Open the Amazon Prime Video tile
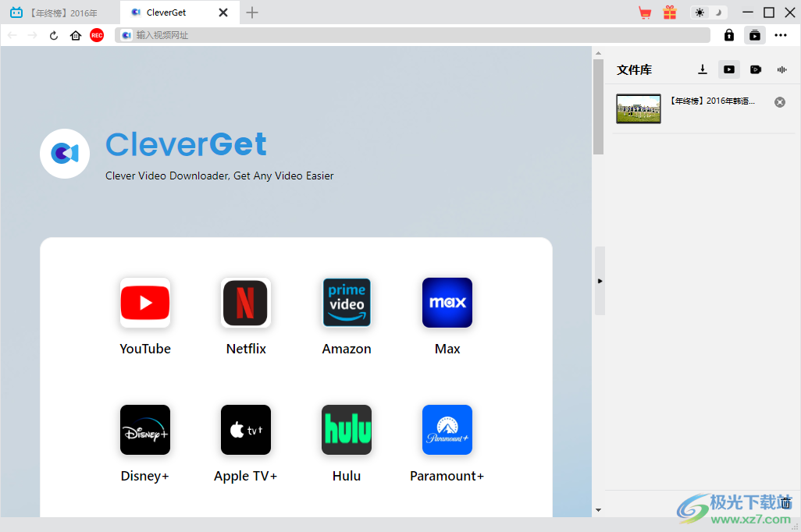 tap(347, 303)
